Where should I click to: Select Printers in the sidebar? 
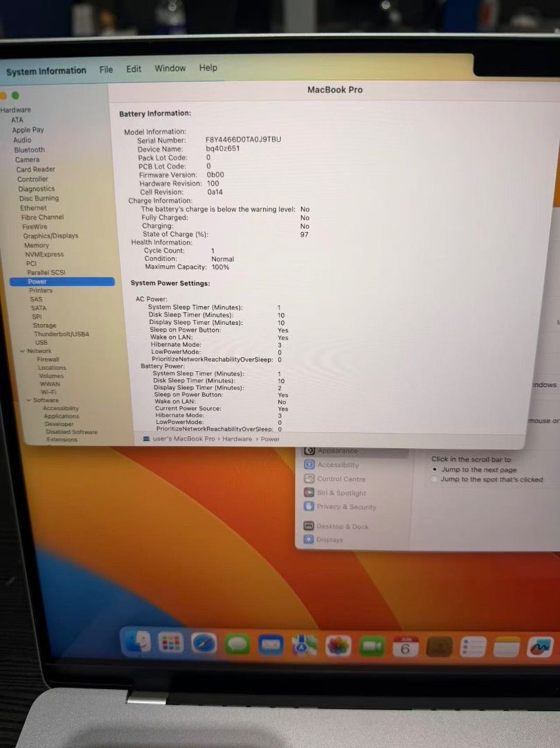pos(41,290)
